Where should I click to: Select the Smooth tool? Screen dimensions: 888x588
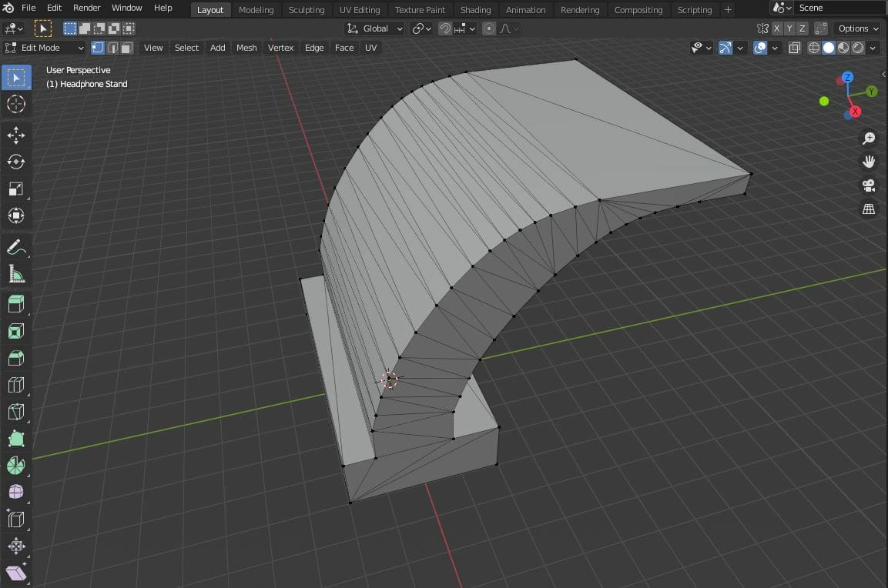click(16, 493)
